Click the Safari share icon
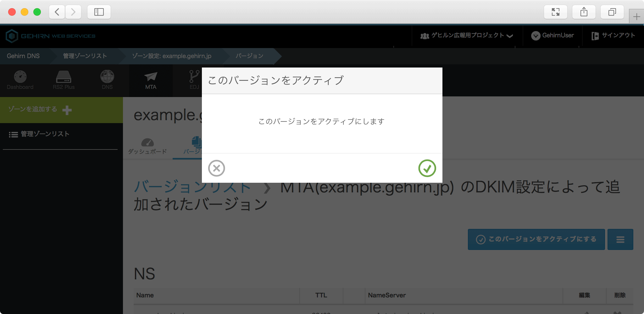The width and height of the screenshot is (644, 314). [584, 12]
